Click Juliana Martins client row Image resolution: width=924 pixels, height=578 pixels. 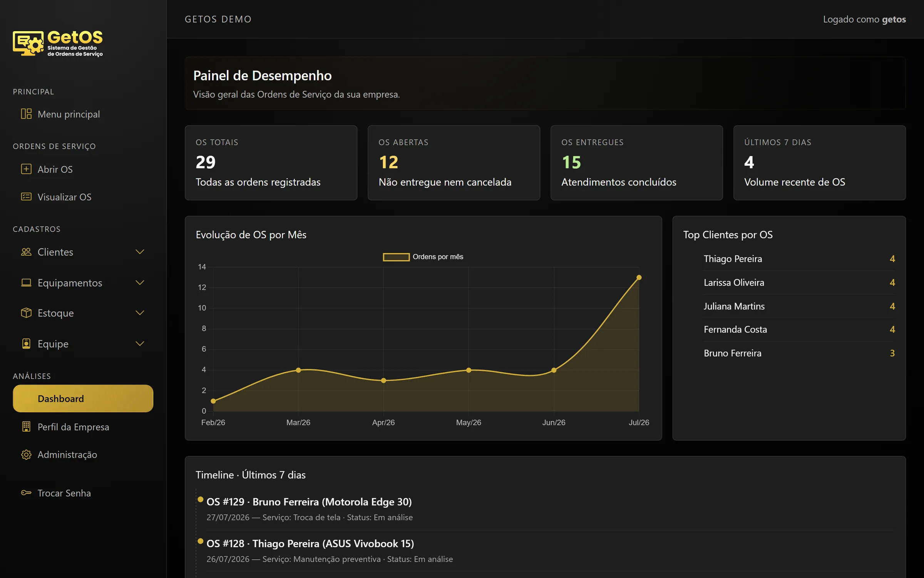[x=799, y=306]
